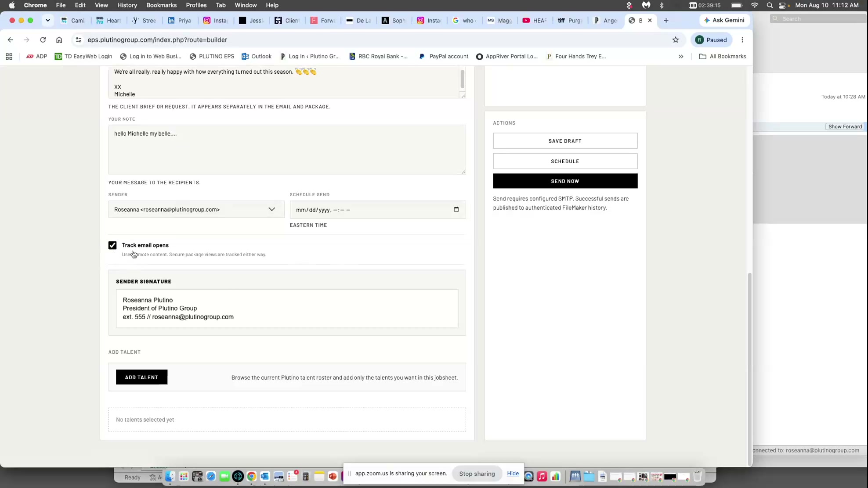
Task: Expand the Sender dropdown
Action: click(196, 210)
